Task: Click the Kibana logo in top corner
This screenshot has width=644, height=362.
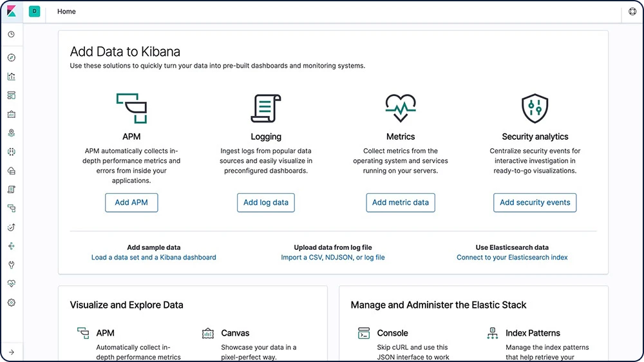Action: (12, 11)
